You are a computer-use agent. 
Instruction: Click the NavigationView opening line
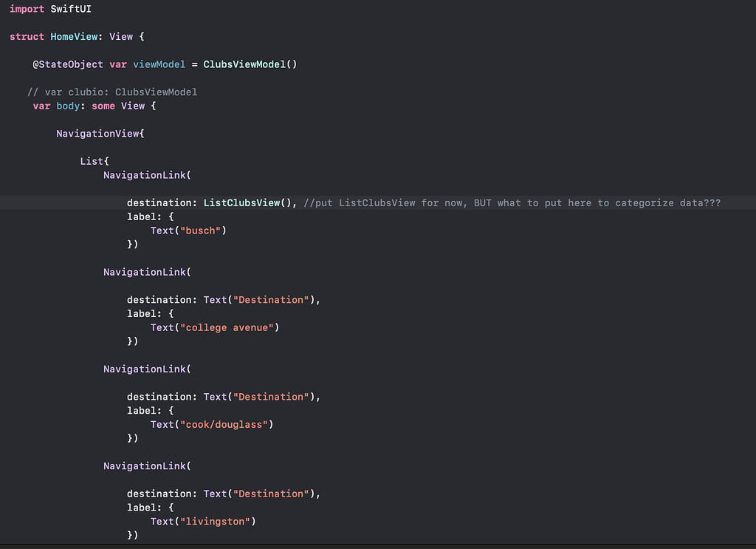(x=100, y=133)
